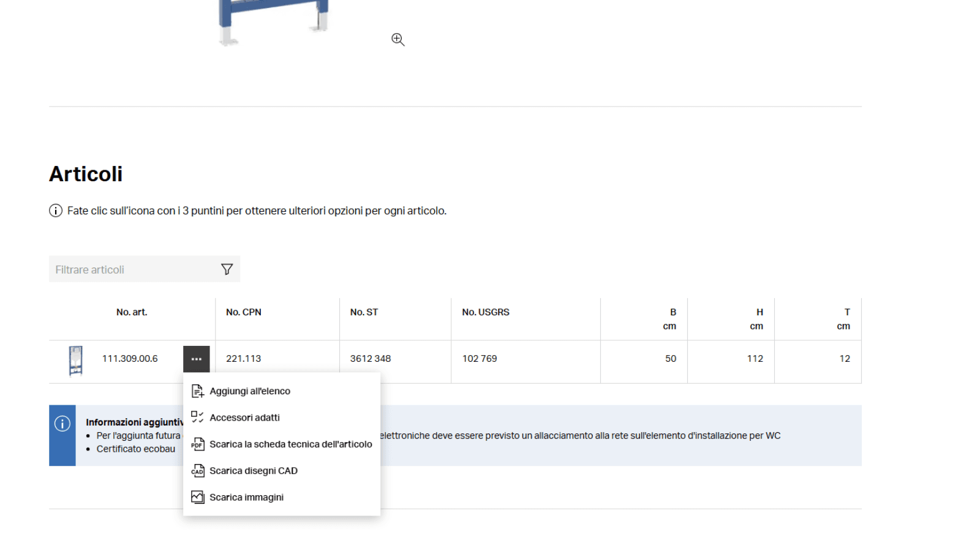Screen dimensions: 980x551
Task: Open the product thumbnail in the article row
Action: (76, 359)
